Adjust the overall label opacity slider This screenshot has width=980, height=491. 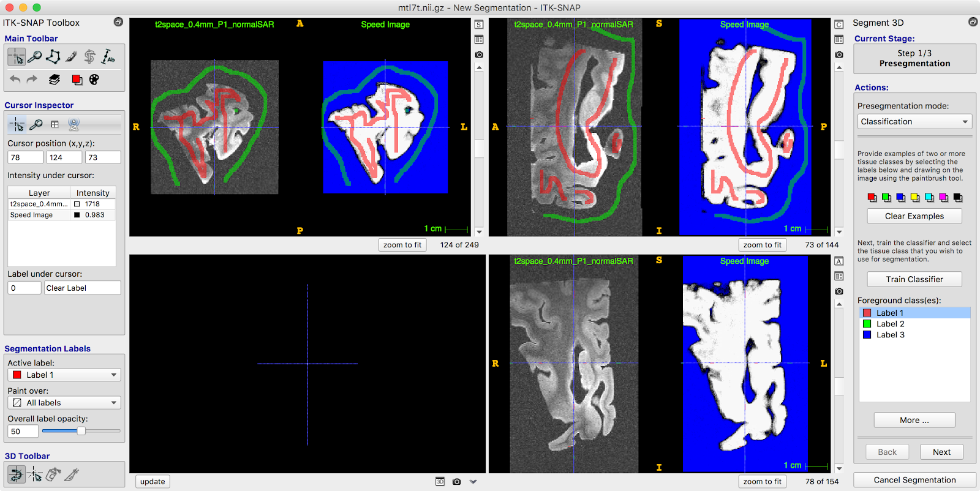[x=81, y=431]
